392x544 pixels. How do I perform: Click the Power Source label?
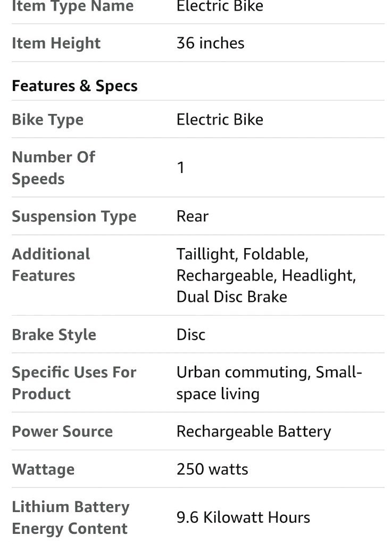[62, 432]
